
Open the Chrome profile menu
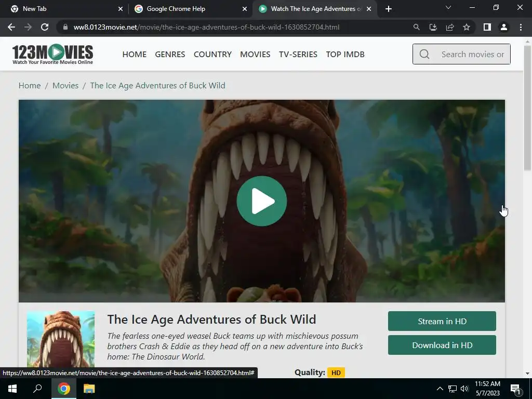(x=504, y=27)
